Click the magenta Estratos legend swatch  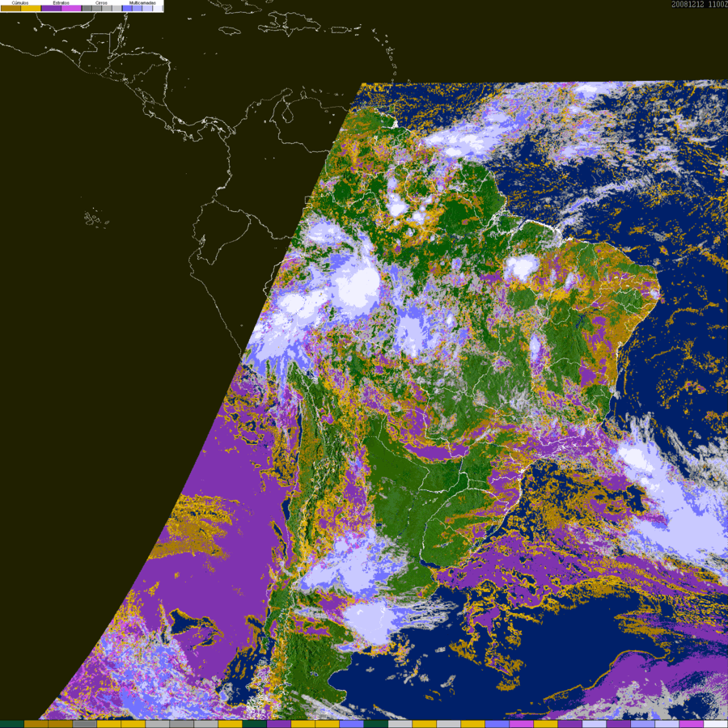pos(71,8)
